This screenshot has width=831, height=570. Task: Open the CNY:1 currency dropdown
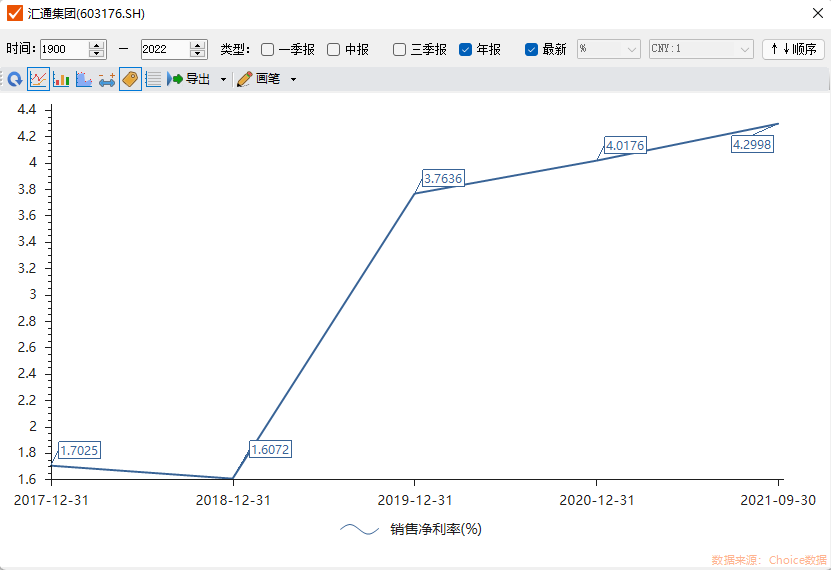[701, 49]
